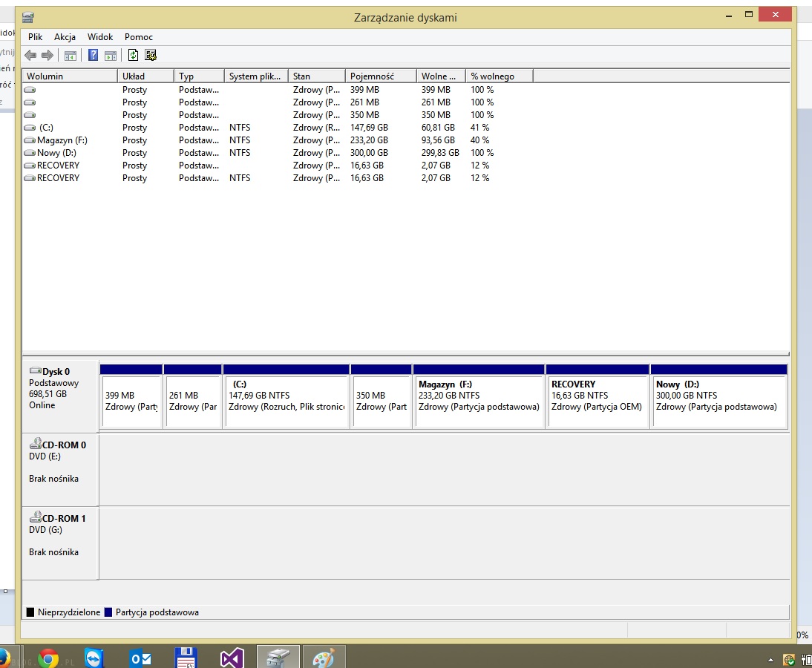Open the floppy disk app on taskbar
The height and width of the screenshot is (668, 812).
[x=186, y=658]
